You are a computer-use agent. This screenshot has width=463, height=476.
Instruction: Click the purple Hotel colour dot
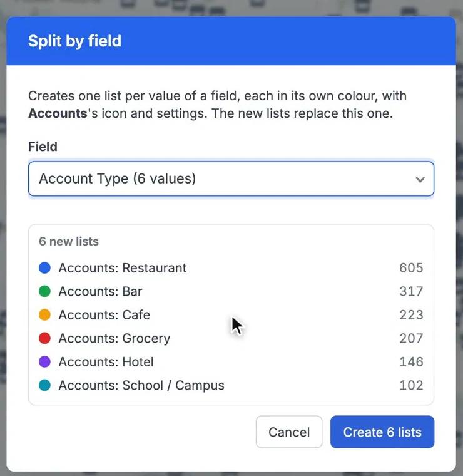click(x=44, y=362)
